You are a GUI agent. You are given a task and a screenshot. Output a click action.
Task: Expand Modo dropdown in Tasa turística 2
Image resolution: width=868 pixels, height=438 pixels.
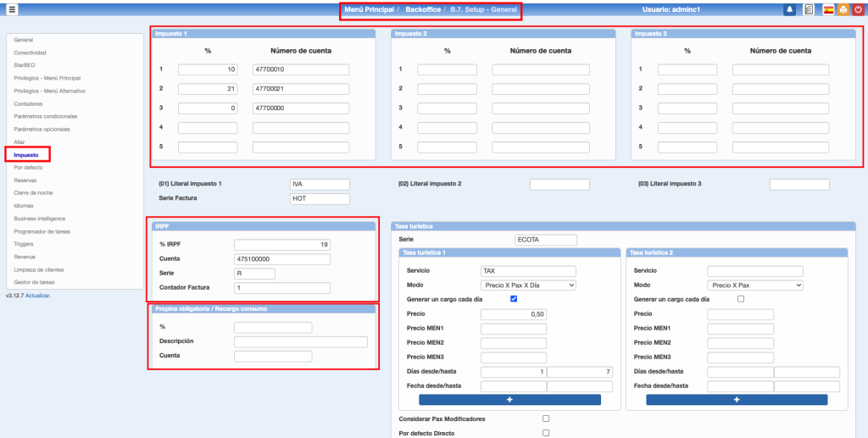tap(754, 286)
